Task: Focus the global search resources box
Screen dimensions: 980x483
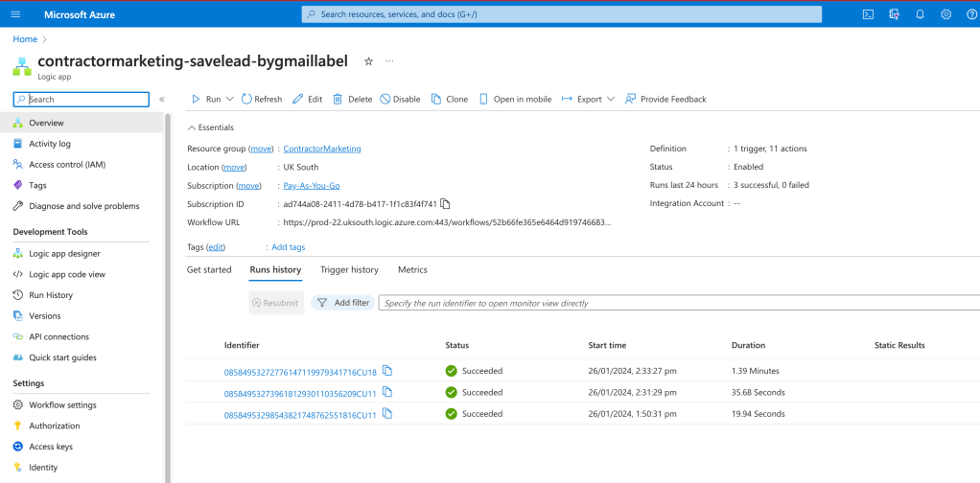Action: 561,14
